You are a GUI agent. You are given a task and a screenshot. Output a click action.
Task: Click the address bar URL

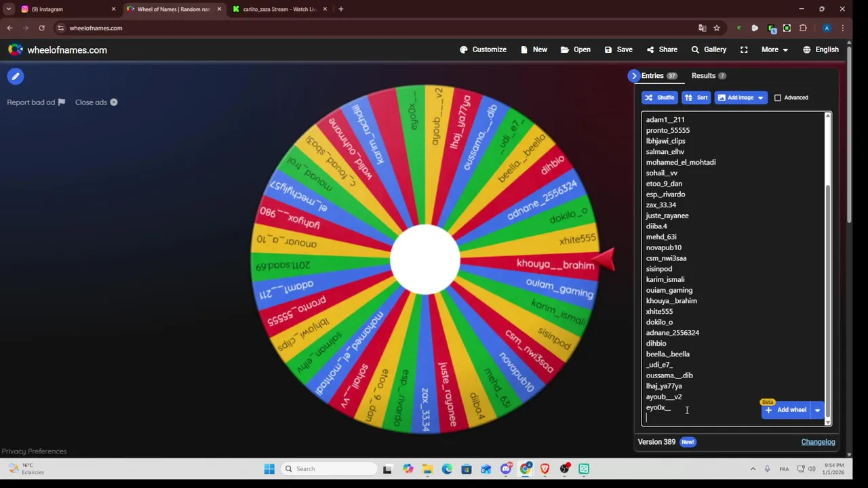(x=96, y=28)
